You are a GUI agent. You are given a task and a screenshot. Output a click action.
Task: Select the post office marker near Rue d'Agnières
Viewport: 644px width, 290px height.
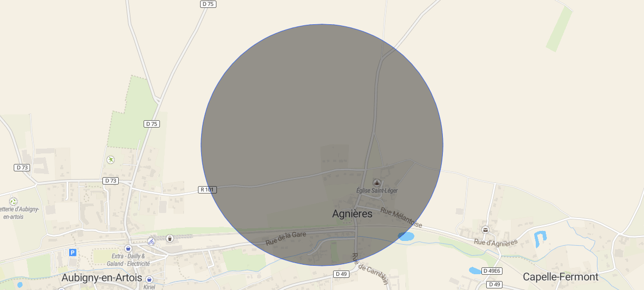485,229
